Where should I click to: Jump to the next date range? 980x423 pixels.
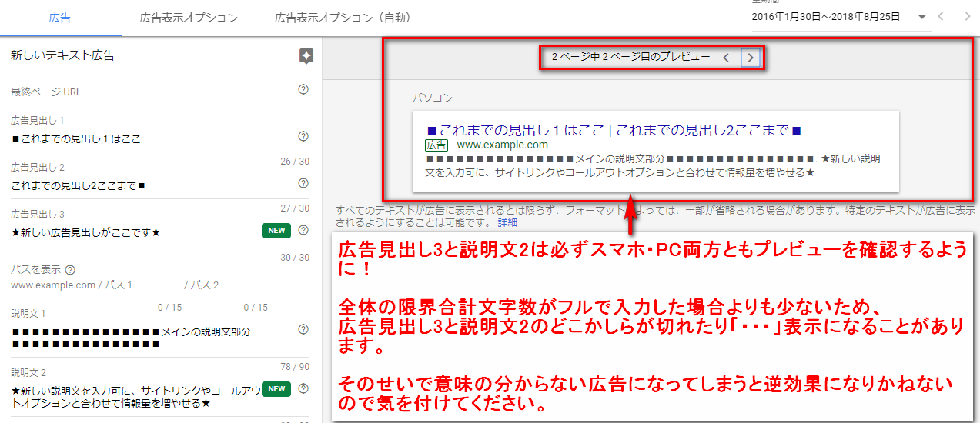(x=967, y=17)
